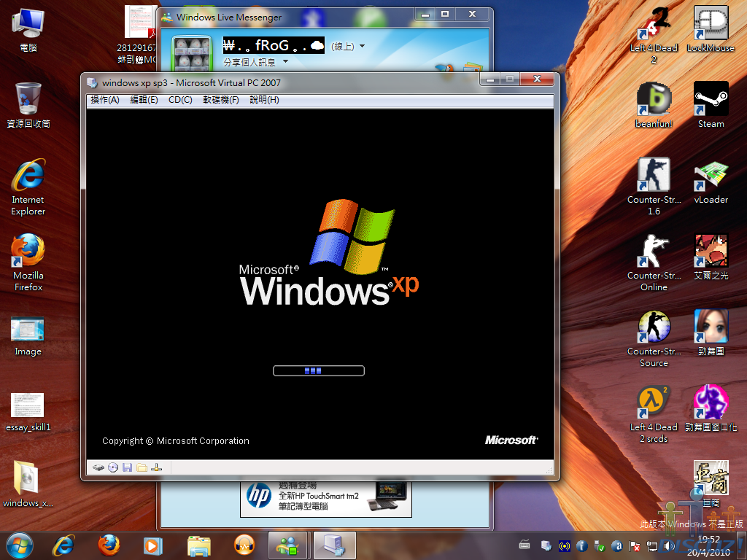Select the 勁舞團 desktop shortcut
The width and height of the screenshot is (747, 560).
(711, 332)
